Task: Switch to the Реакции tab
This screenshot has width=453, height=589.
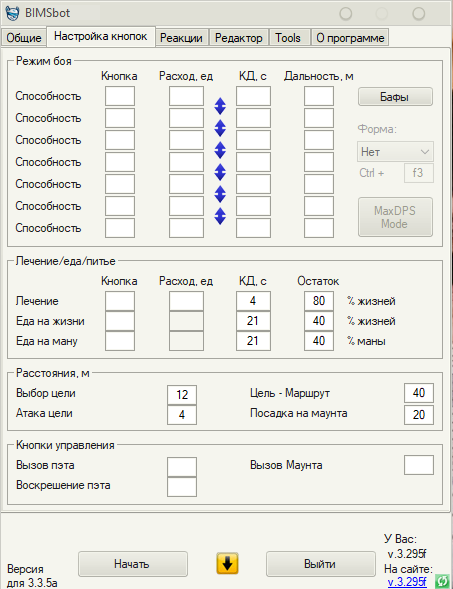Action: pyautogui.click(x=181, y=38)
